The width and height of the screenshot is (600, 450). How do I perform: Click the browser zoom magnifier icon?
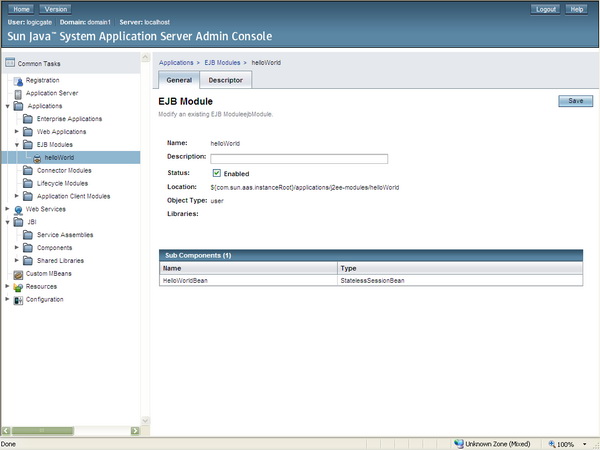click(552, 444)
